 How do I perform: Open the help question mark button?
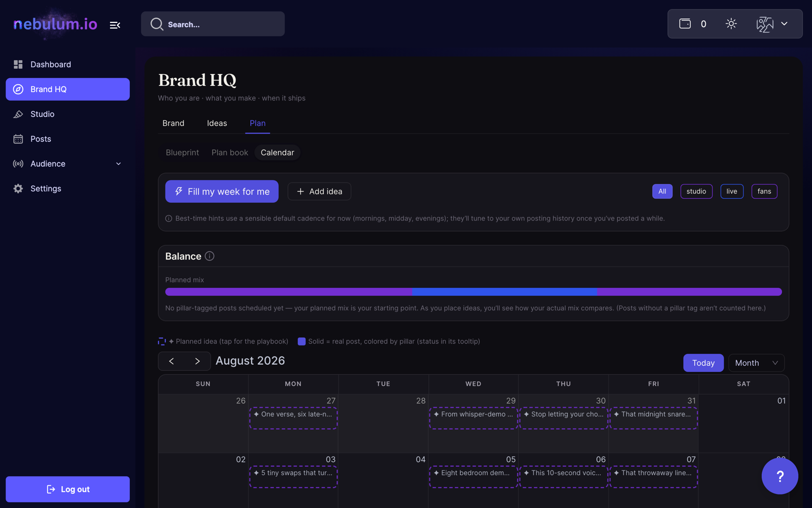[x=780, y=476]
